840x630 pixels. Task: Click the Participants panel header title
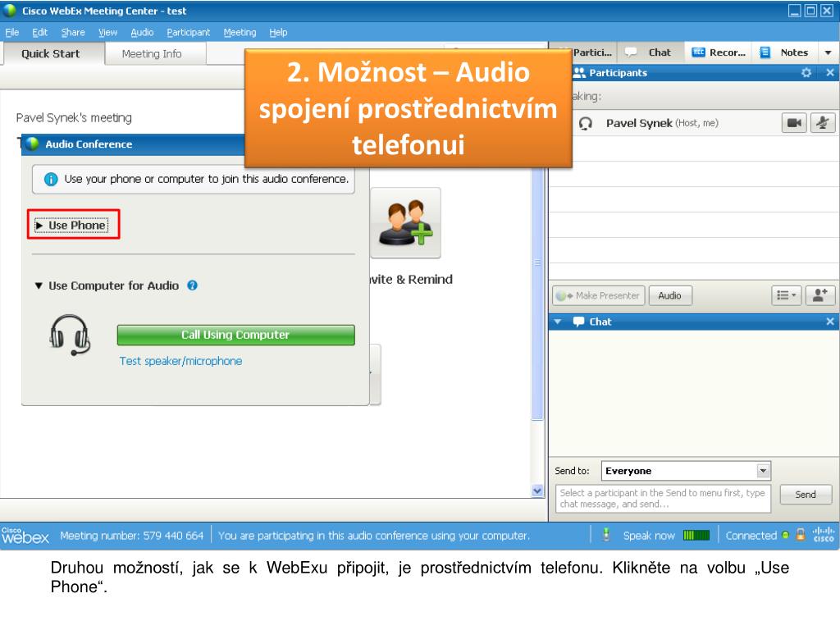click(x=618, y=73)
